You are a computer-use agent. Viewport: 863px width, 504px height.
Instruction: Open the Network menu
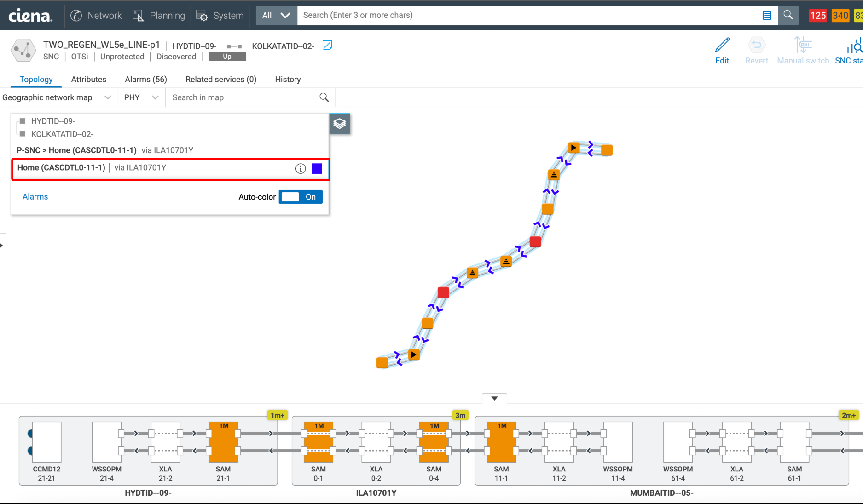click(96, 16)
